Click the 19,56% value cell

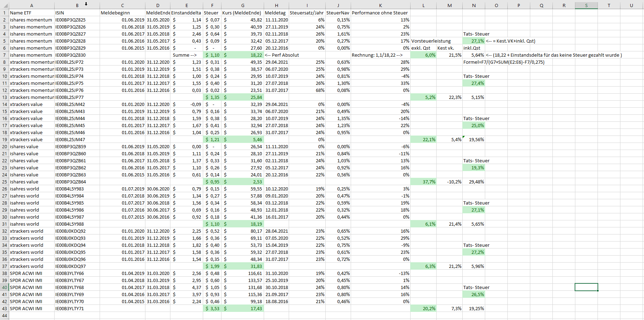pos(474,139)
